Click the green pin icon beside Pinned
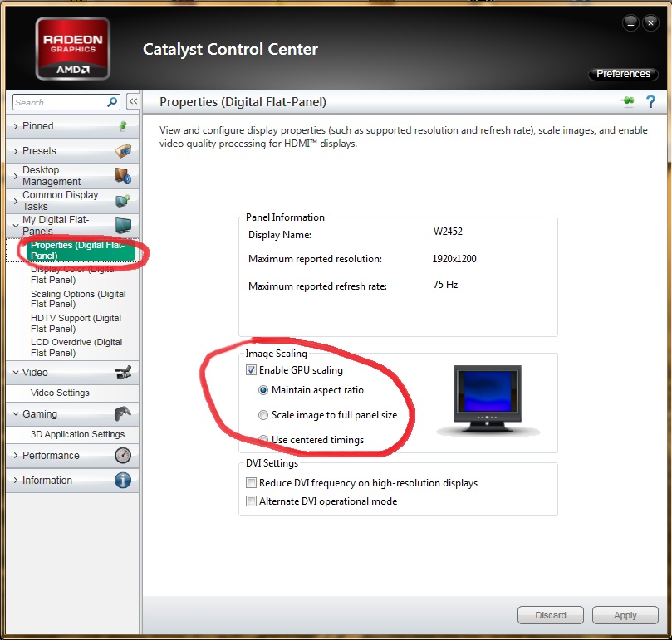Image resolution: width=672 pixels, height=640 pixels. pyautogui.click(x=123, y=126)
